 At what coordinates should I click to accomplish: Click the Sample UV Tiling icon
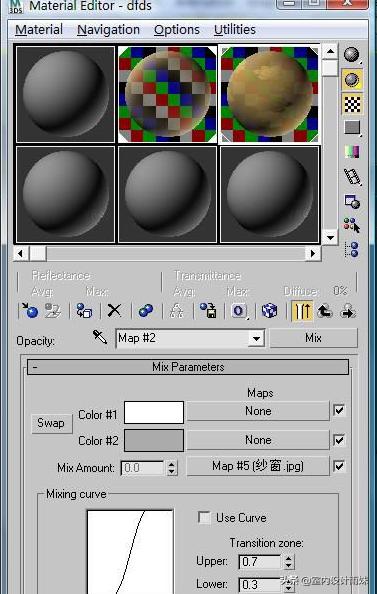(352, 128)
